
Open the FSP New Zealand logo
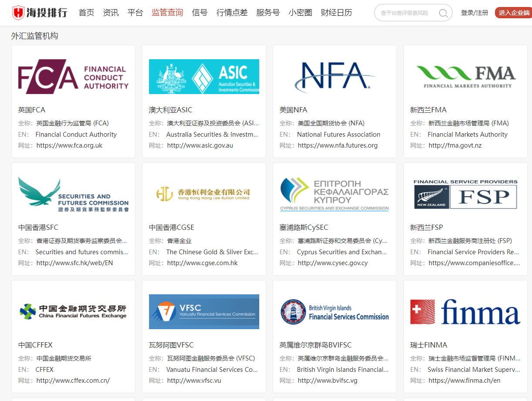(465, 194)
